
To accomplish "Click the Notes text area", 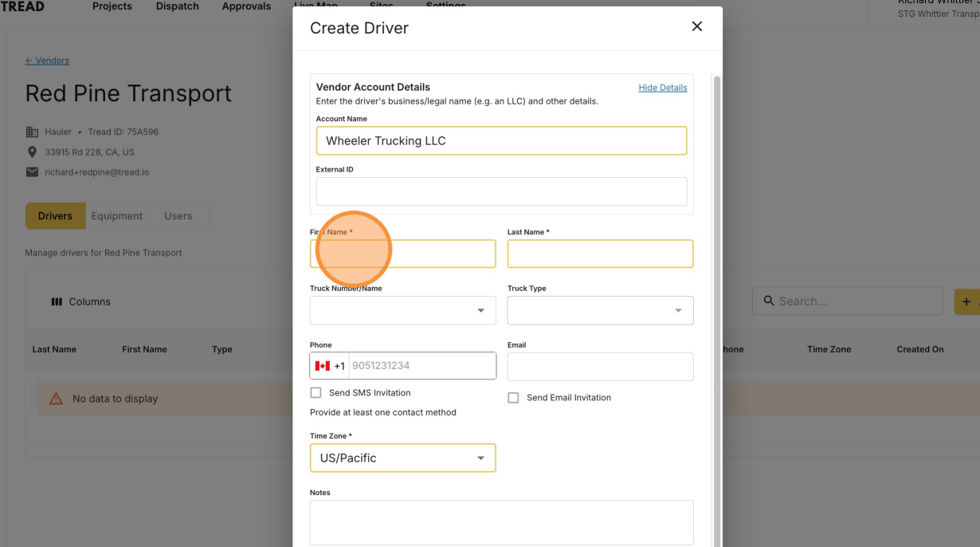I will pos(501,522).
